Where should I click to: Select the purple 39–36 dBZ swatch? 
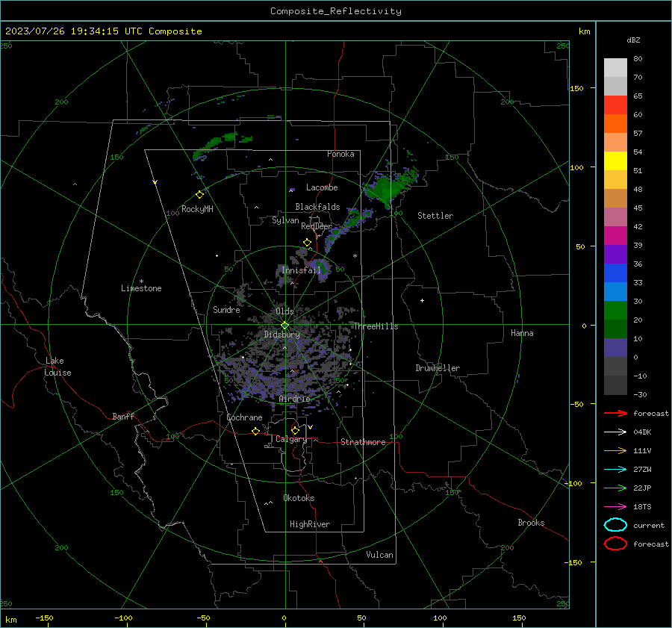tap(615, 255)
